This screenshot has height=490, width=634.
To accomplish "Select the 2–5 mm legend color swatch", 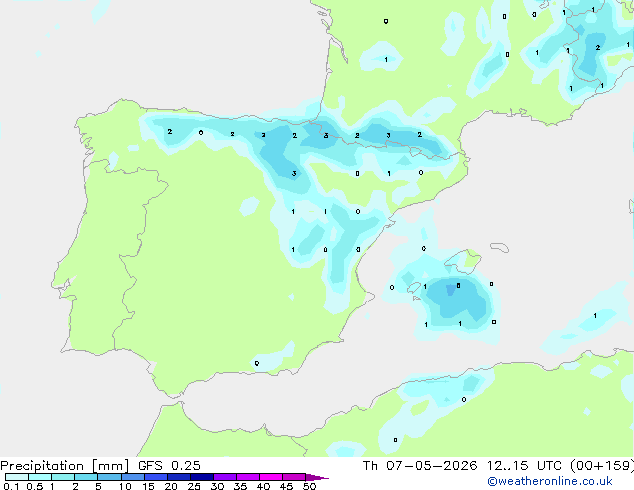I will (x=86, y=477).
